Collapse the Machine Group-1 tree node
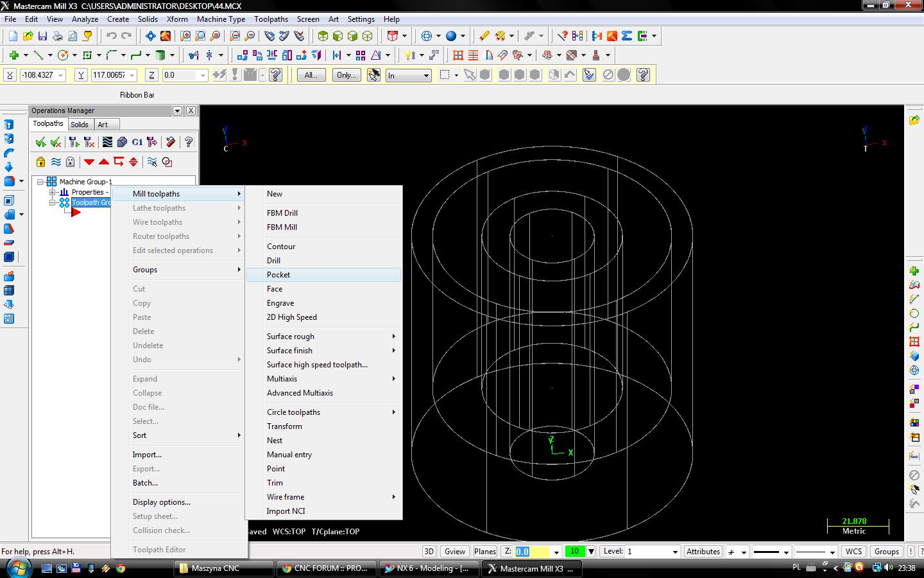The image size is (924, 578). pyautogui.click(x=40, y=182)
